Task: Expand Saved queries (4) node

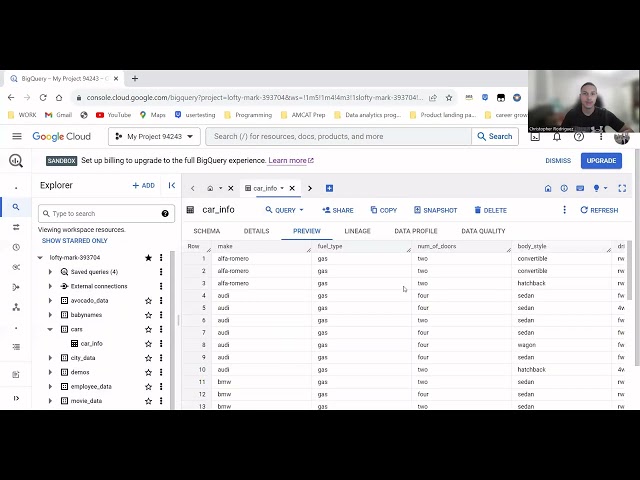Action: [x=50, y=272]
